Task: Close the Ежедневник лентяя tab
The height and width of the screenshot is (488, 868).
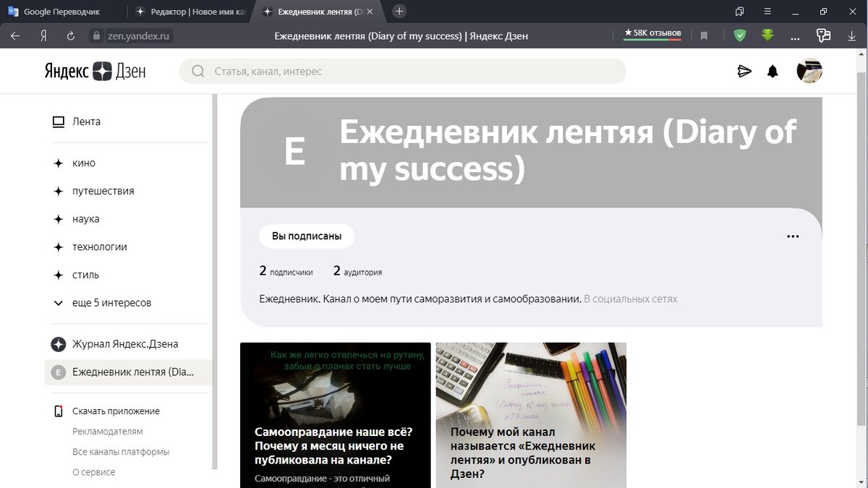Action: pyautogui.click(x=370, y=12)
